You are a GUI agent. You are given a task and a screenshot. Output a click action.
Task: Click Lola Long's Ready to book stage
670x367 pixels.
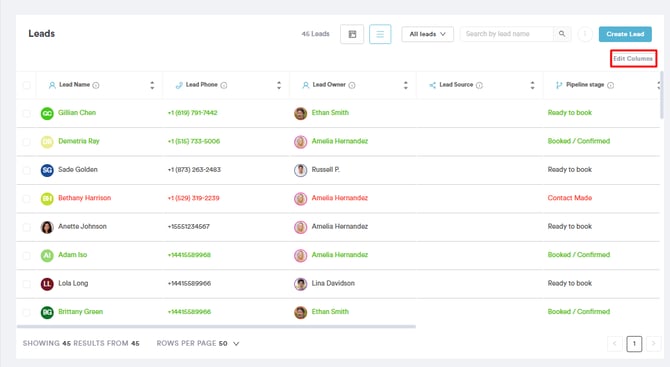point(570,283)
